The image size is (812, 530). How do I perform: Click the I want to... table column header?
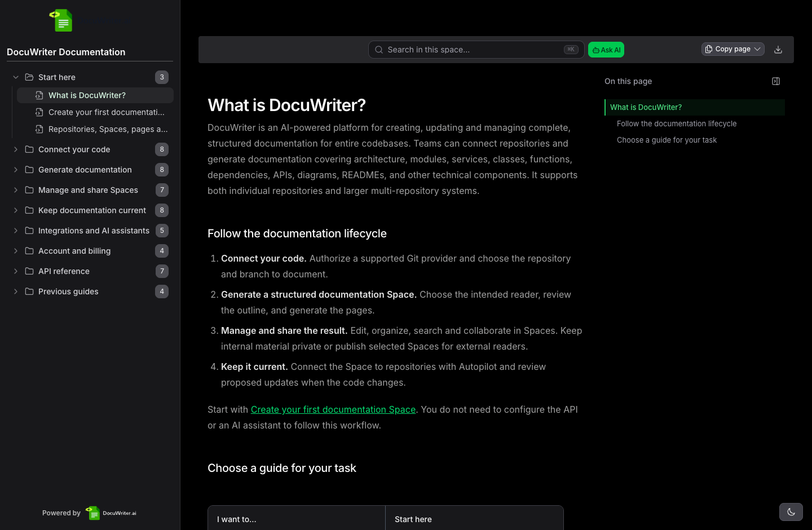pos(237,519)
